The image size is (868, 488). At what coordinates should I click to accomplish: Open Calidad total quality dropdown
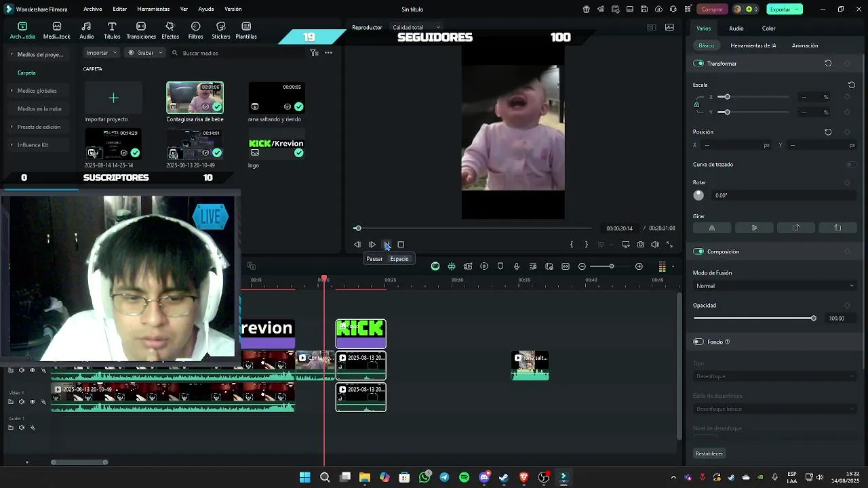tap(417, 28)
